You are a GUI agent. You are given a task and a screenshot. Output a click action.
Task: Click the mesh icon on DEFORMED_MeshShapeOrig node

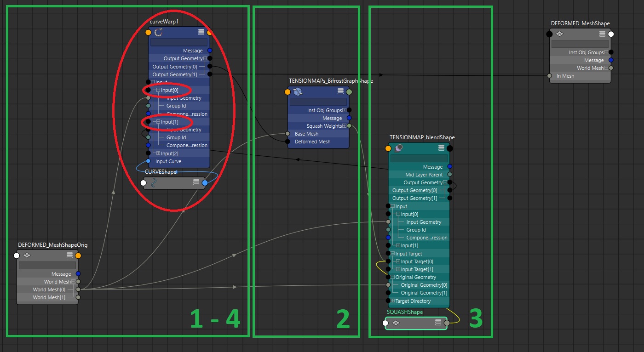[26, 255]
